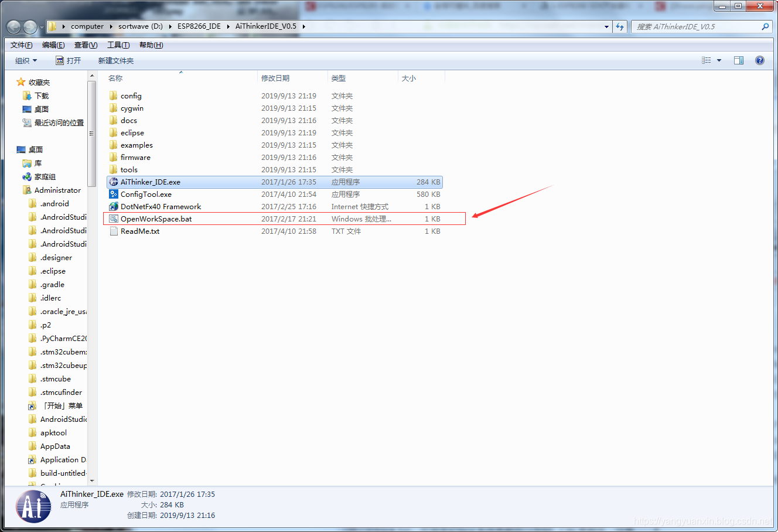Toggle the preview pane icon
Screen dimensions: 778x532
tap(739, 60)
